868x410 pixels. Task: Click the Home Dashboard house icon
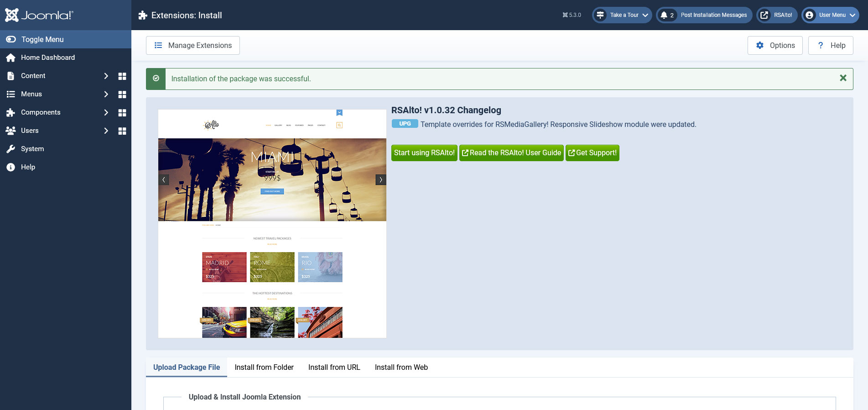coord(10,58)
